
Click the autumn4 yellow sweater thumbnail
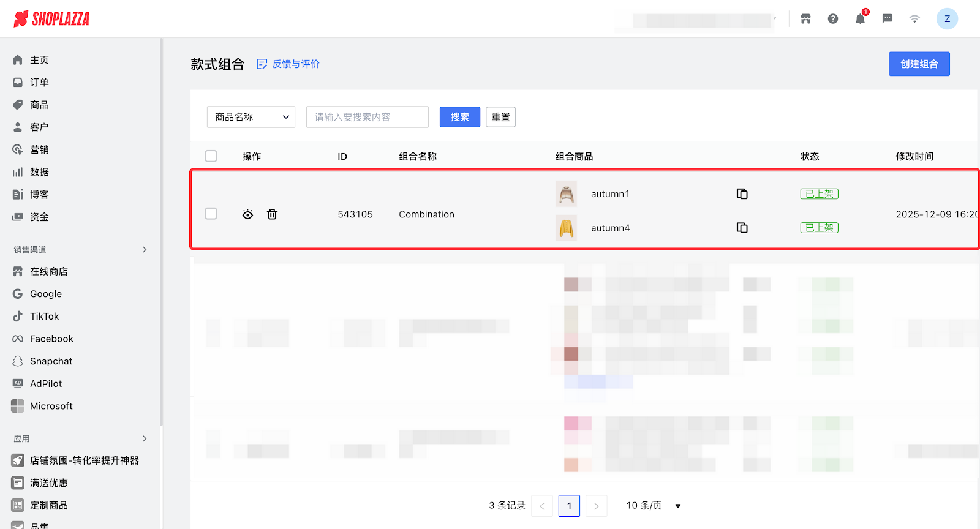[567, 228]
